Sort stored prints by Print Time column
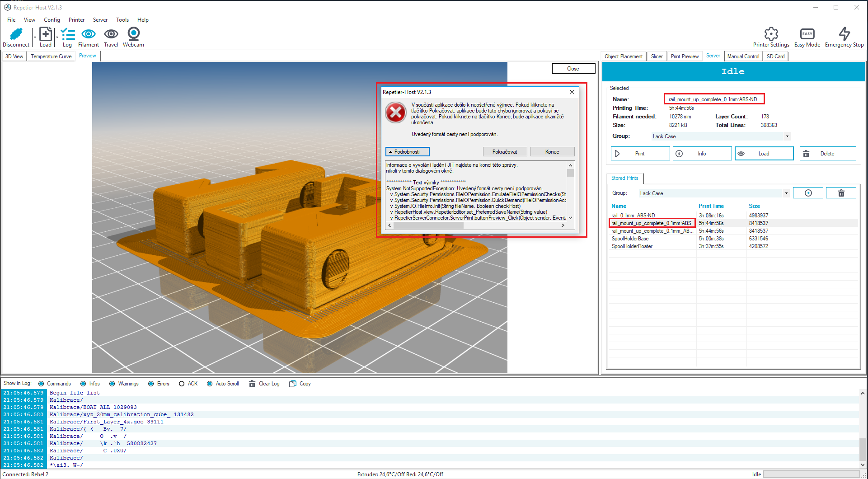 point(711,206)
